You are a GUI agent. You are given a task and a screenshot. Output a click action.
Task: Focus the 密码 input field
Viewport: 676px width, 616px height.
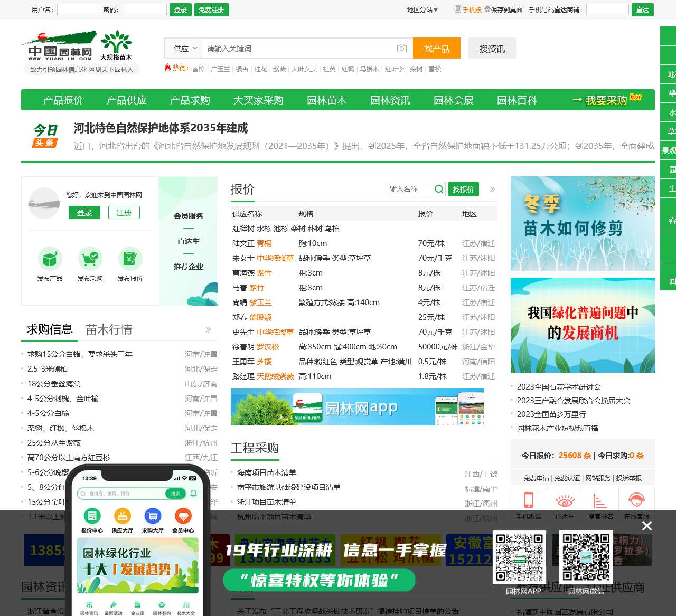pyautogui.click(x=145, y=10)
